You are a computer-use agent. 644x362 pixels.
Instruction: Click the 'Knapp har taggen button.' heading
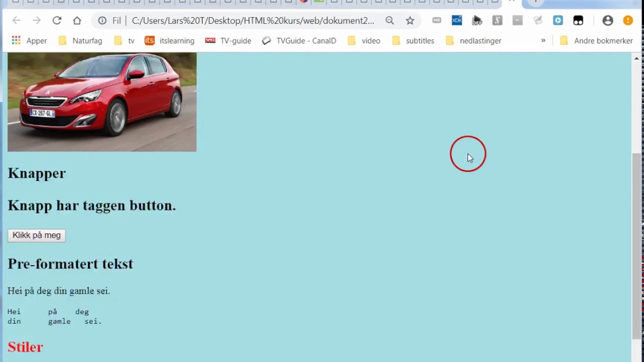click(92, 206)
